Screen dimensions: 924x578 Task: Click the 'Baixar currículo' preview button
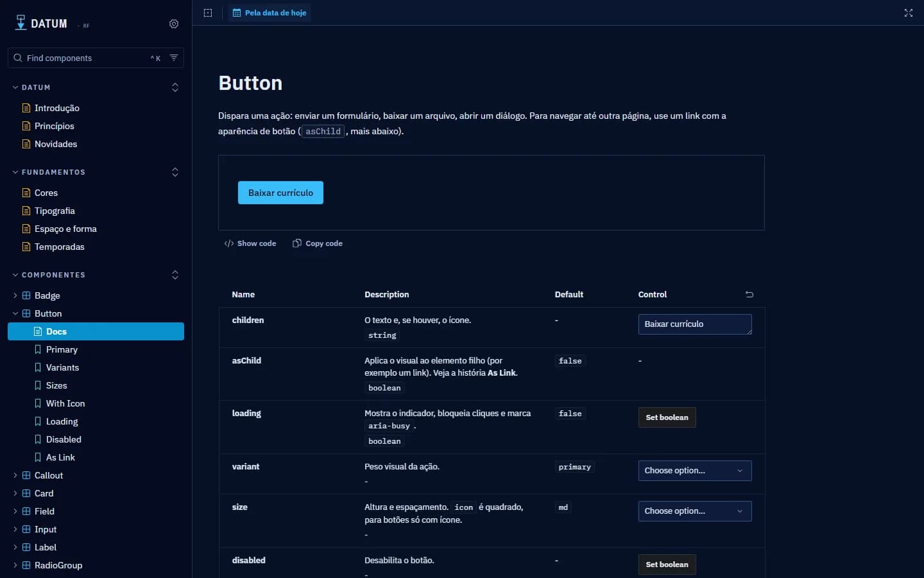280,193
